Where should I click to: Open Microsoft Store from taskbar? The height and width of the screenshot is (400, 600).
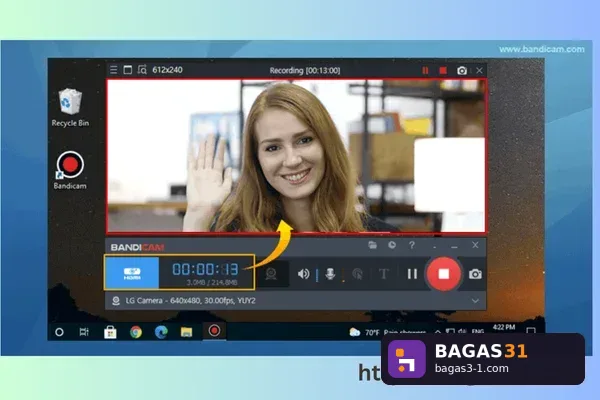point(110,332)
